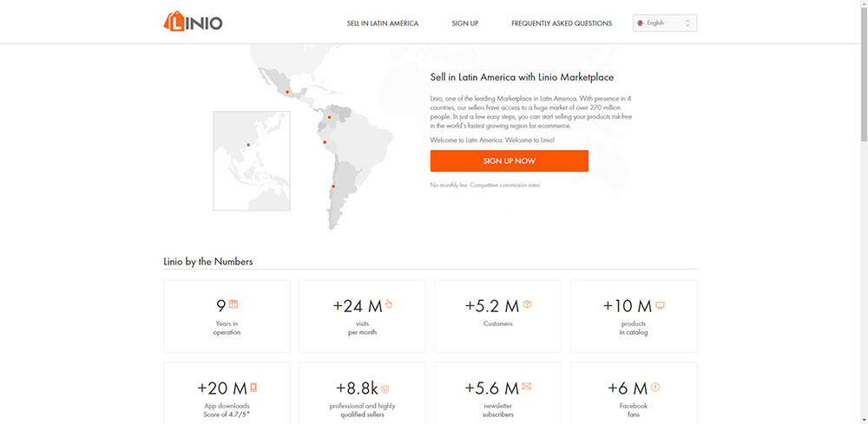Click the Linio logo
The image size is (868, 424).
pos(193,22)
